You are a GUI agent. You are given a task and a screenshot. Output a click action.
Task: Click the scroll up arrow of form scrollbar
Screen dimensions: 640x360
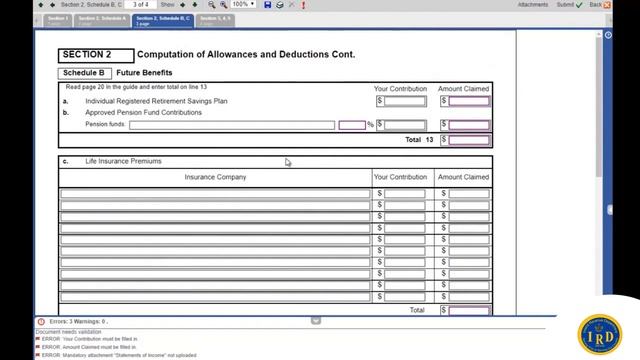click(x=599, y=34)
